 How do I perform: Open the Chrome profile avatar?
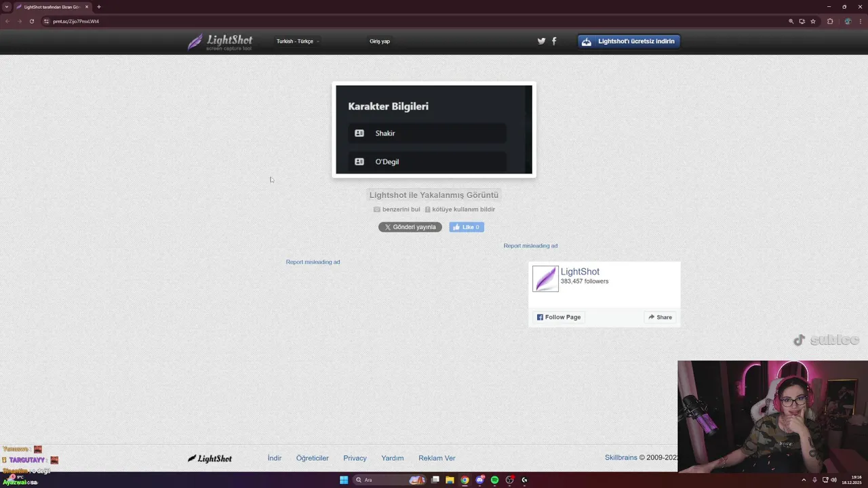[848, 21]
